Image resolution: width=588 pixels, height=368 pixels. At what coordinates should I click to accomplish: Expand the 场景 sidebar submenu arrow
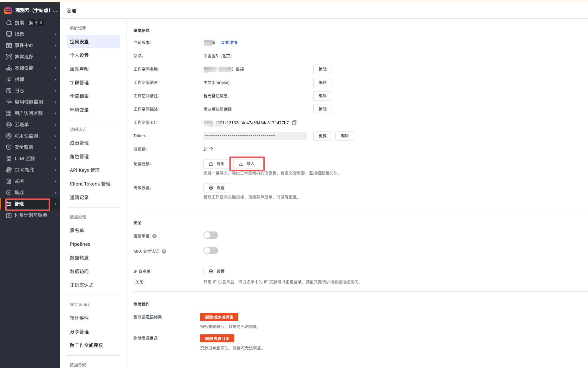[56, 34]
